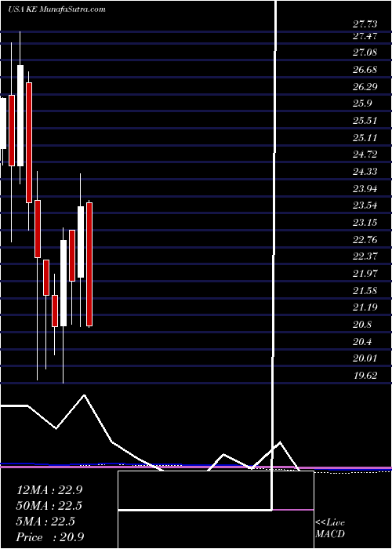Select the 27.73 price axis label
Image resolution: width=392 pixels, height=549 pixels.
(365, 24)
